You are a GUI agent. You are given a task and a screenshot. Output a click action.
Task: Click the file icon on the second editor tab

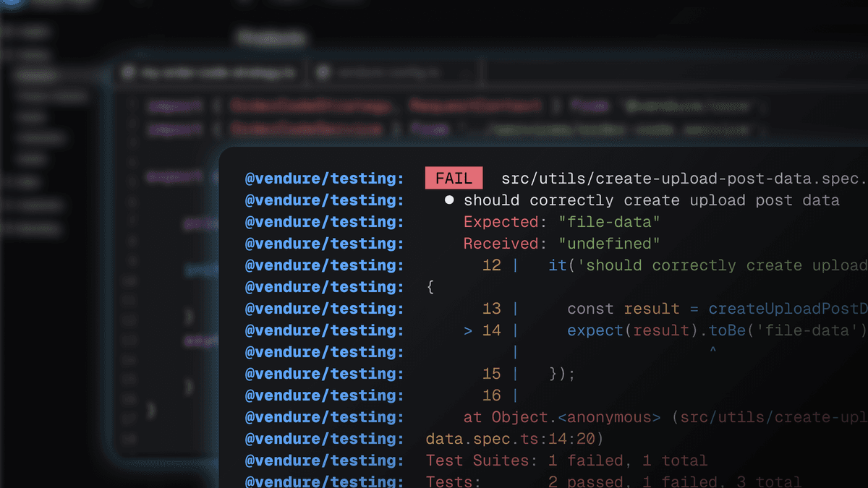324,72
